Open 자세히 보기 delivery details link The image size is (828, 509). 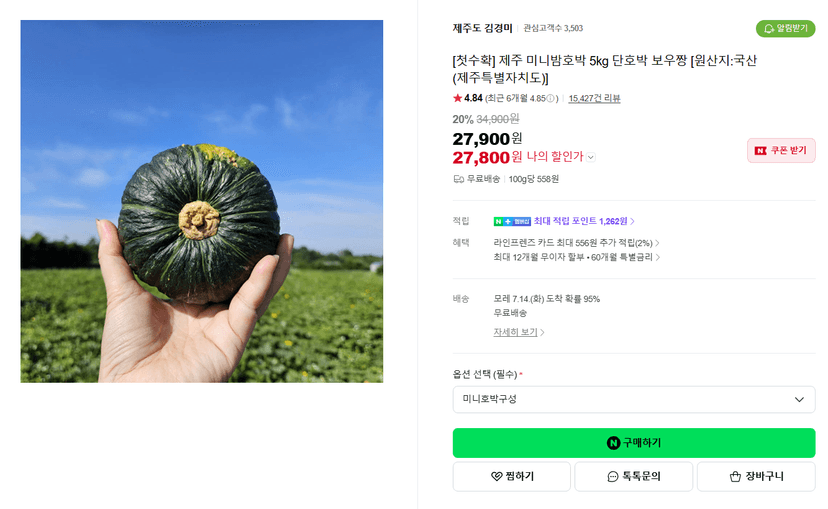pos(518,332)
